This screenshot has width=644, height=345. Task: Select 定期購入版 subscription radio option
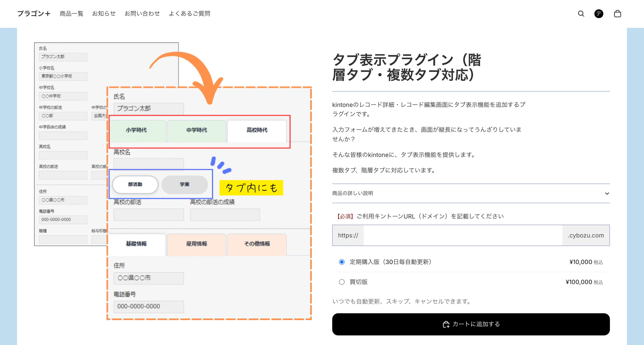[x=342, y=262]
